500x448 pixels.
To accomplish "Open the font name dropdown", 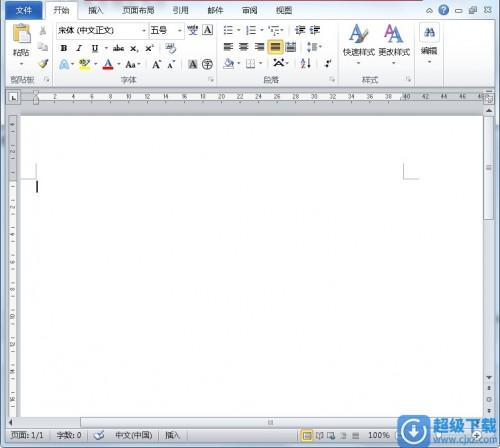I will coord(144,31).
